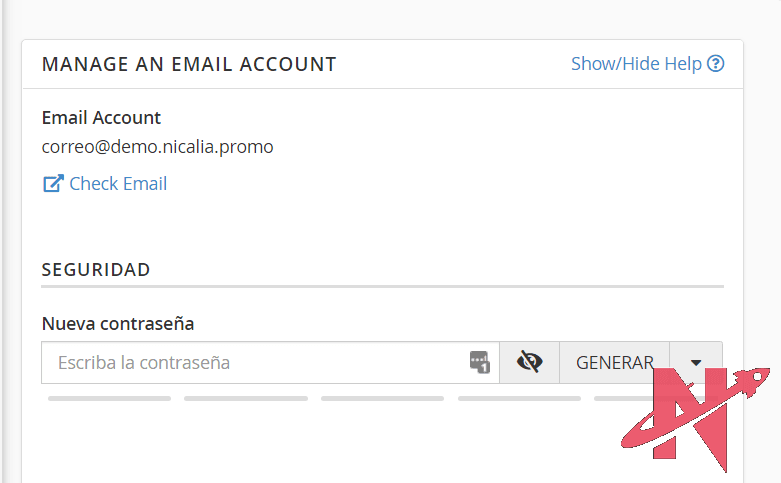
Task: Toggle password visibility with the crossed-eye icon
Action: click(529, 362)
